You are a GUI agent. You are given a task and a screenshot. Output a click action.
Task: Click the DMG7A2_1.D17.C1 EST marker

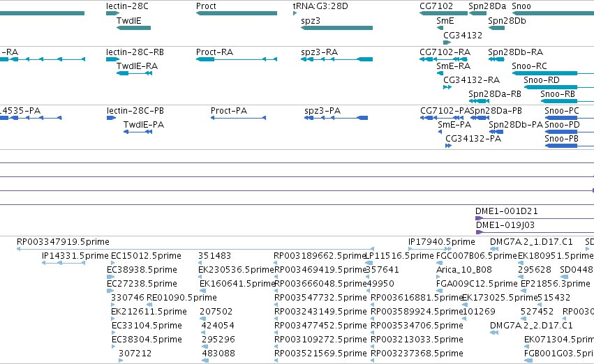click(494, 249)
